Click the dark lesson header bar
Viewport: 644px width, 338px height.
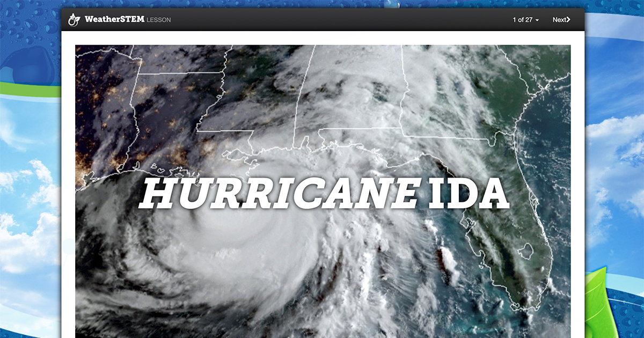[322, 19]
